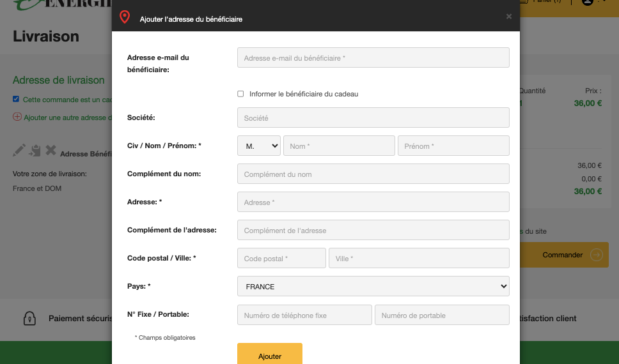Click the pencil edit address icon
619x364 pixels.
tap(19, 151)
